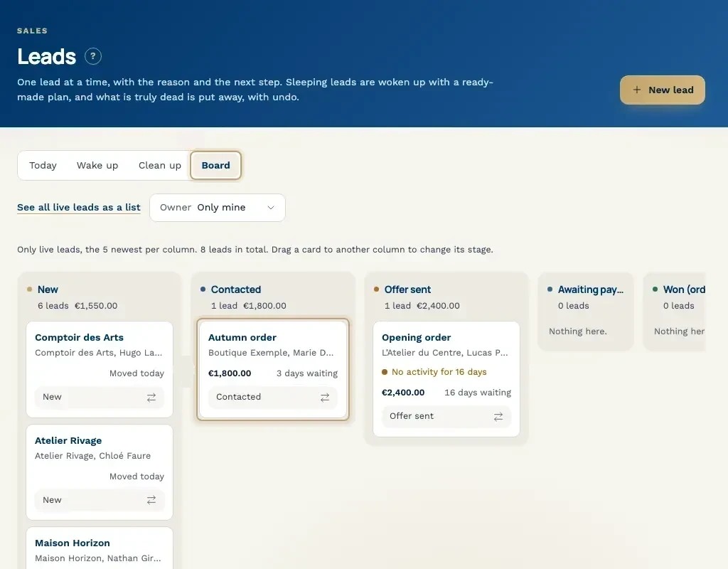Image resolution: width=728 pixels, height=569 pixels.
Task: Click the '6 leads €1,550.00' summary
Action: pyautogui.click(x=77, y=306)
